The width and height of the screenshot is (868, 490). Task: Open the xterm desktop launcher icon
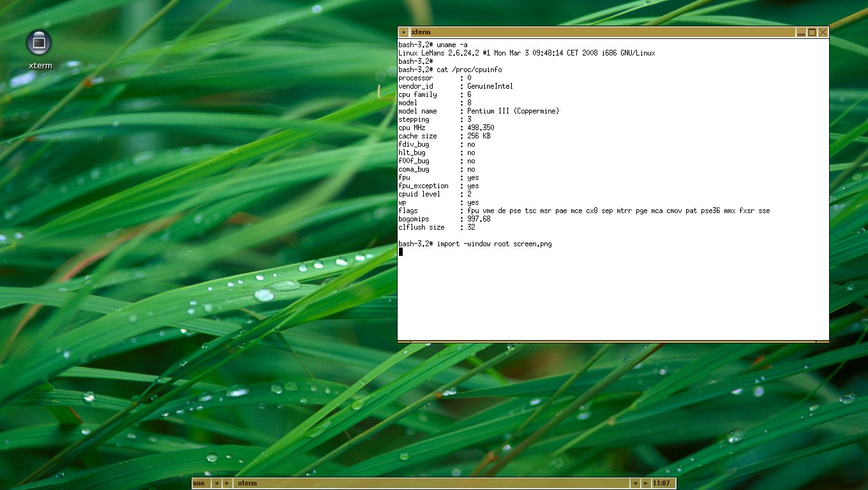[39, 43]
